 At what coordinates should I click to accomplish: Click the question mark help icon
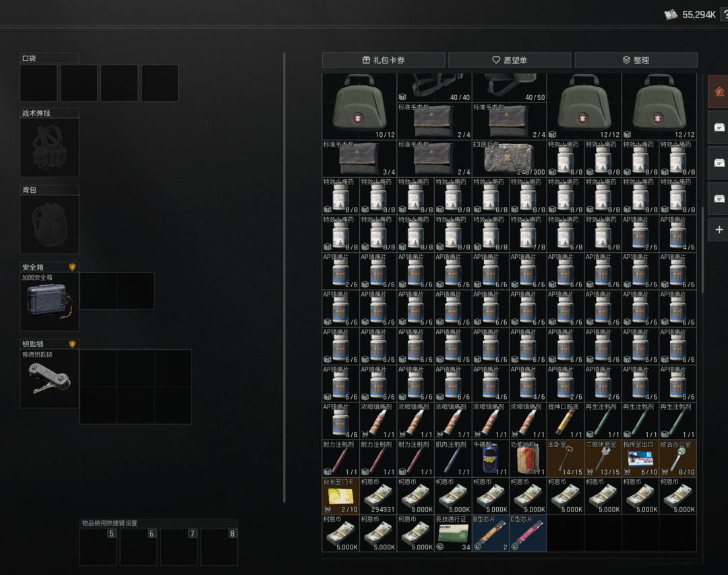pyautogui.click(x=725, y=14)
